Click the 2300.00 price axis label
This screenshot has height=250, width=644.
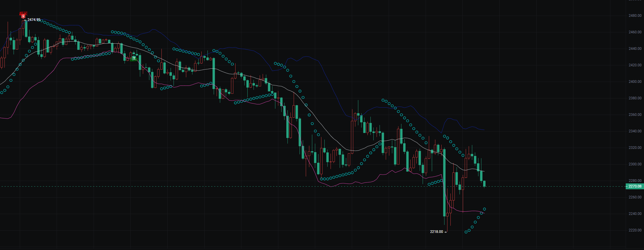tap(635, 164)
